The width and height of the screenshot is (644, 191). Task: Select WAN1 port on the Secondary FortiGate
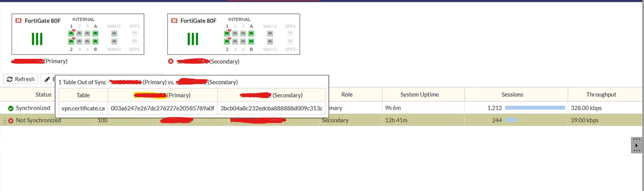coord(271,34)
